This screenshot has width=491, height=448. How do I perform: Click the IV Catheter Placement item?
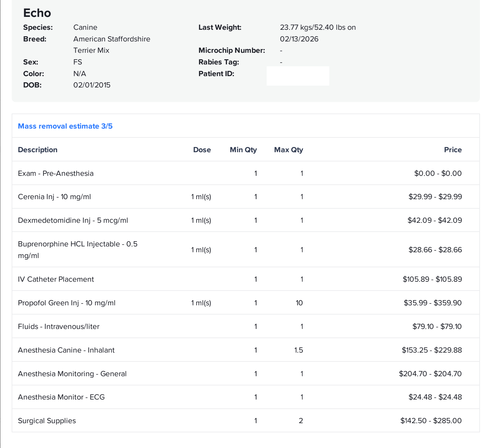pyautogui.click(x=56, y=279)
